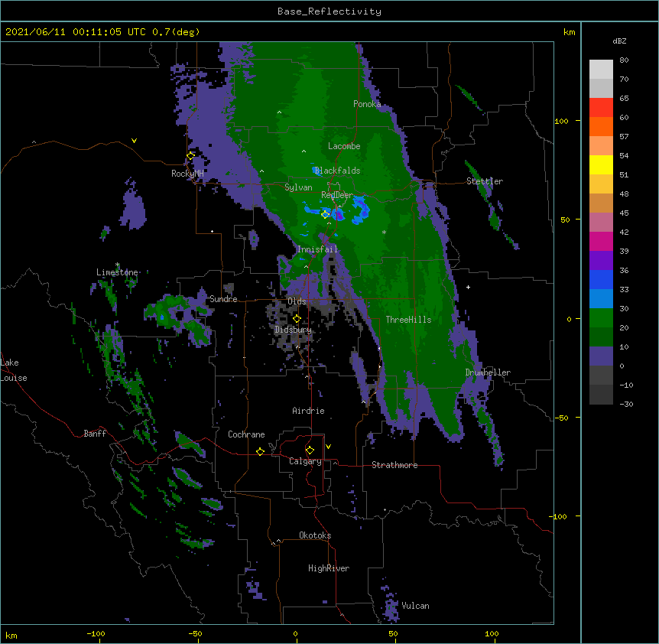The width and height of the screenshot is (659, 644).
Task: Click the Olds town label
Action: pos(297,301)
